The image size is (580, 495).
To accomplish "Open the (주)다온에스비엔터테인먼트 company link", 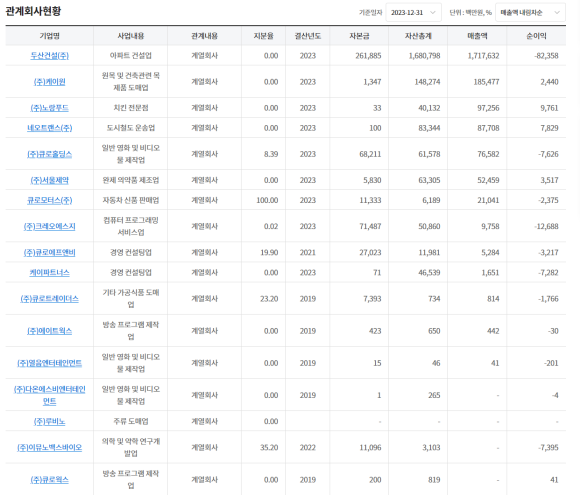I will (x=50, y=395).
